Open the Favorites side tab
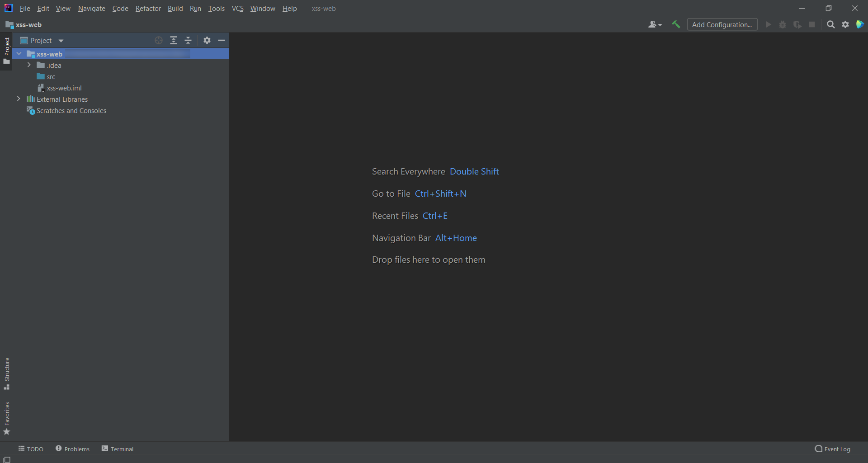Screen dimensions: 868x463 tap(6, 419)
